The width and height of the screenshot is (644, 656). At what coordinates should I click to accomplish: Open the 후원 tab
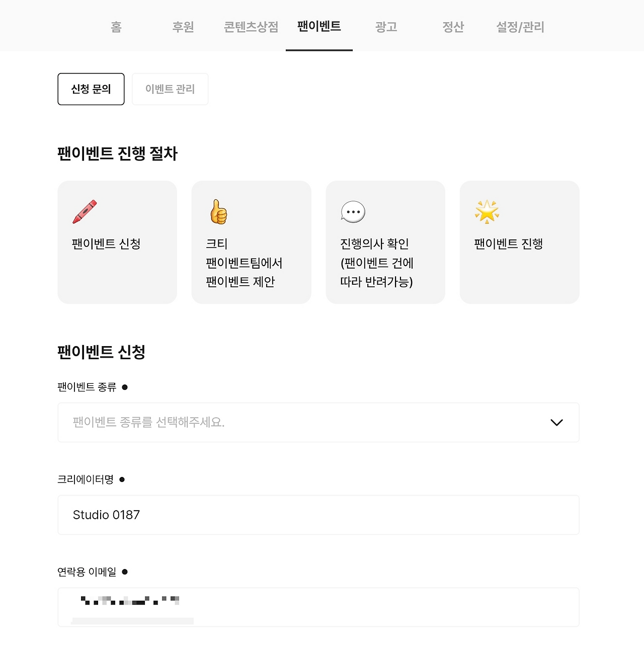183,27
